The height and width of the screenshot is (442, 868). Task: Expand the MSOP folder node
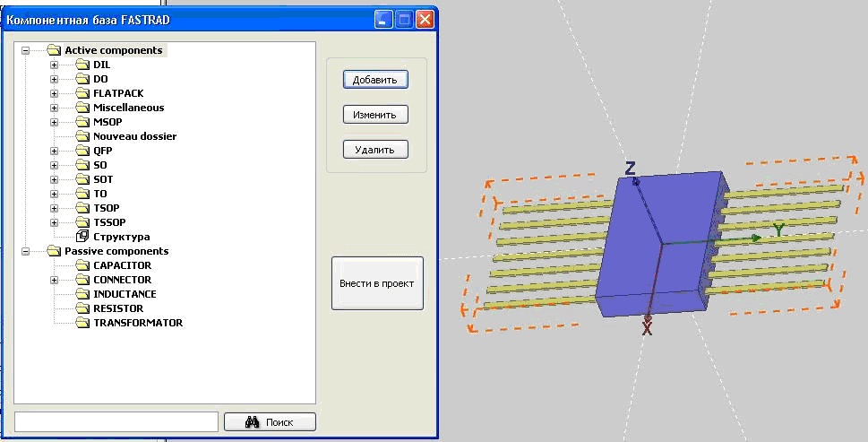click(55, 123)
